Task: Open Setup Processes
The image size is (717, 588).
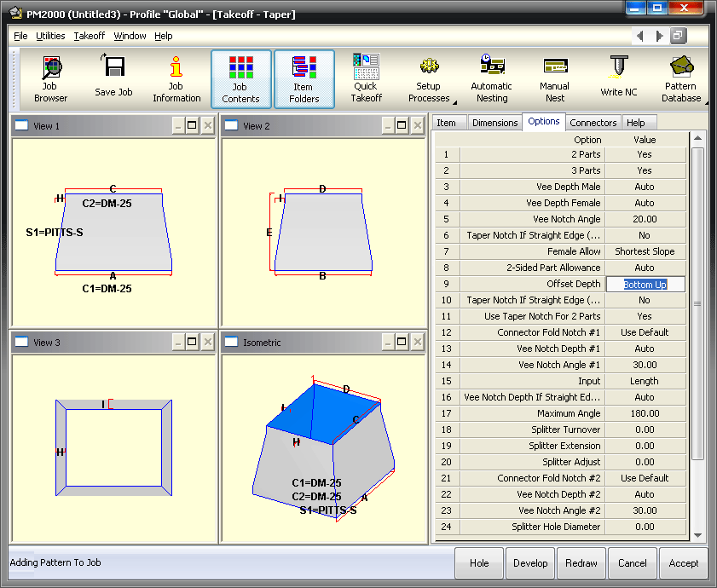Action: tap(429, 79)
